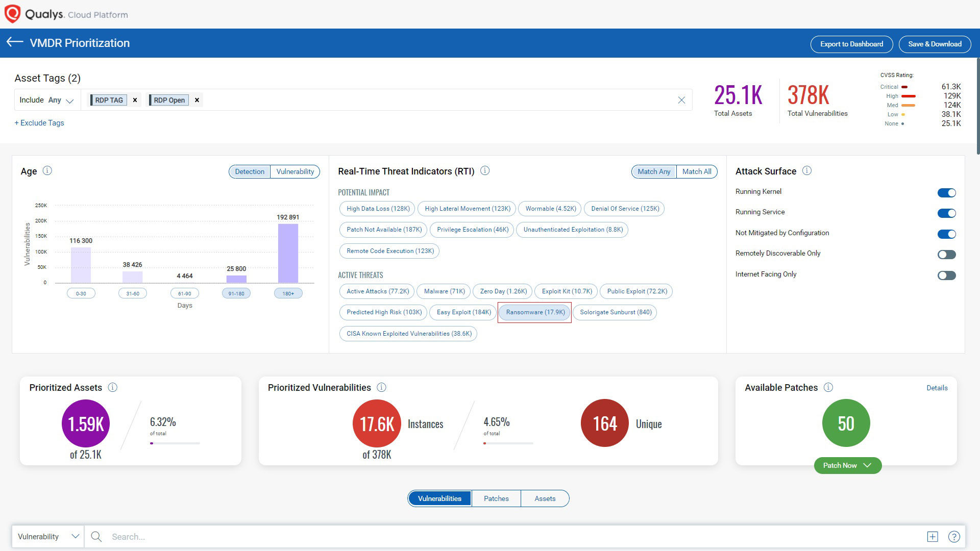The width and height of the screenshot is (980, 551).
Task: Click the search magnifier icon
Action: coord(96,536)
